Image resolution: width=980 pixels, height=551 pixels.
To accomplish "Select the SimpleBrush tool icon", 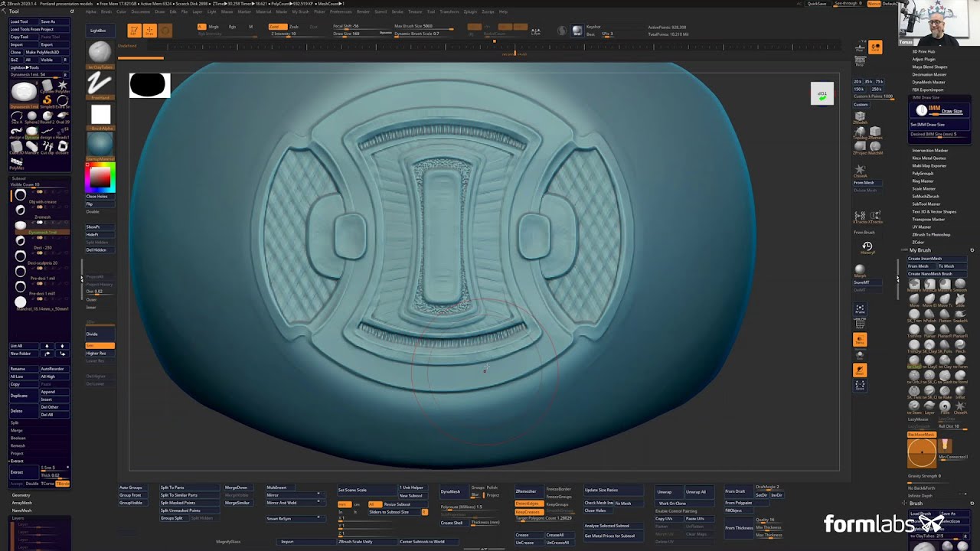I will point(47,99).
